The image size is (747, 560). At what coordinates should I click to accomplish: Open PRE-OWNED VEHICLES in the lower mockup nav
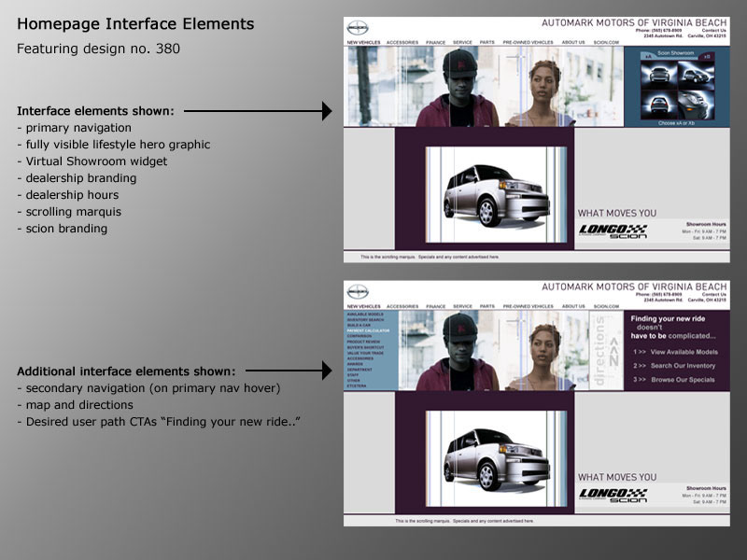528,306
